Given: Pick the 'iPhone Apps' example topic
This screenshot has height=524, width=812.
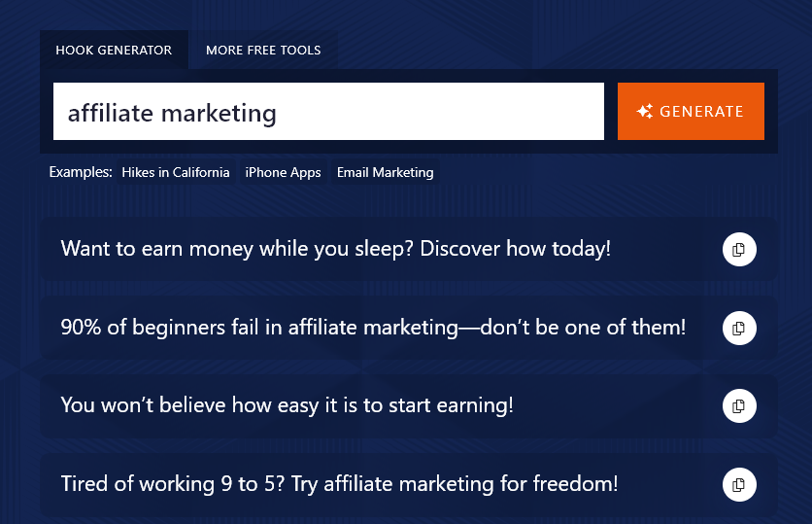Looking at the screenshot, I should point(283,172).
